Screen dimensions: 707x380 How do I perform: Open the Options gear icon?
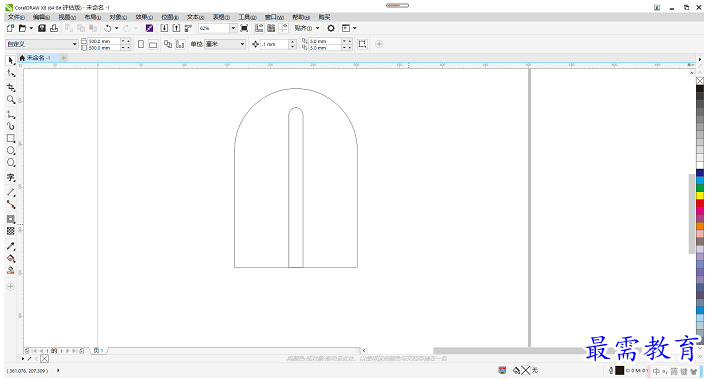click(x=331, y=28)
